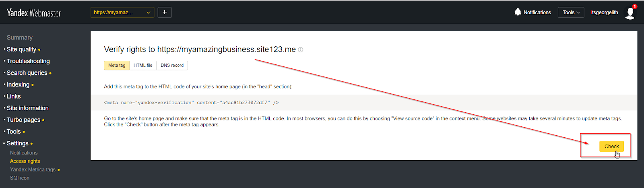Switch to the HTML file tab
The width and height of the screenshot is (644, 188).
[x=143, y=65]
